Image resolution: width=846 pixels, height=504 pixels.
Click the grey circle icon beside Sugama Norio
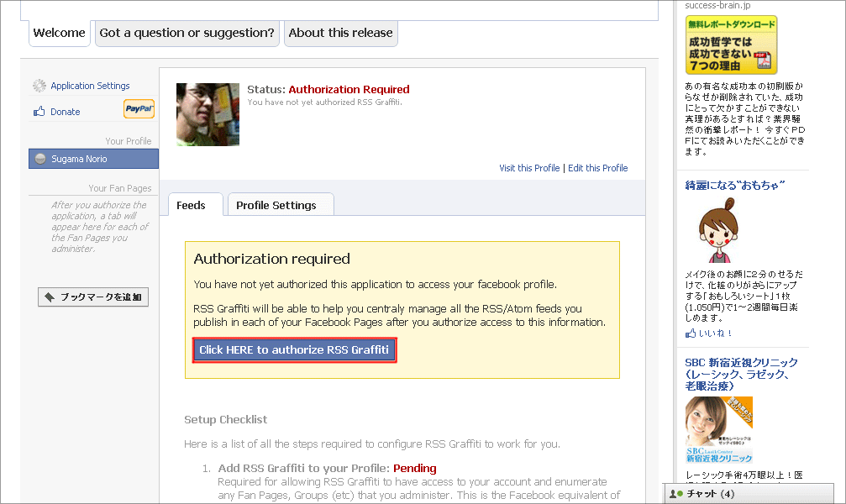pos(40,159)
